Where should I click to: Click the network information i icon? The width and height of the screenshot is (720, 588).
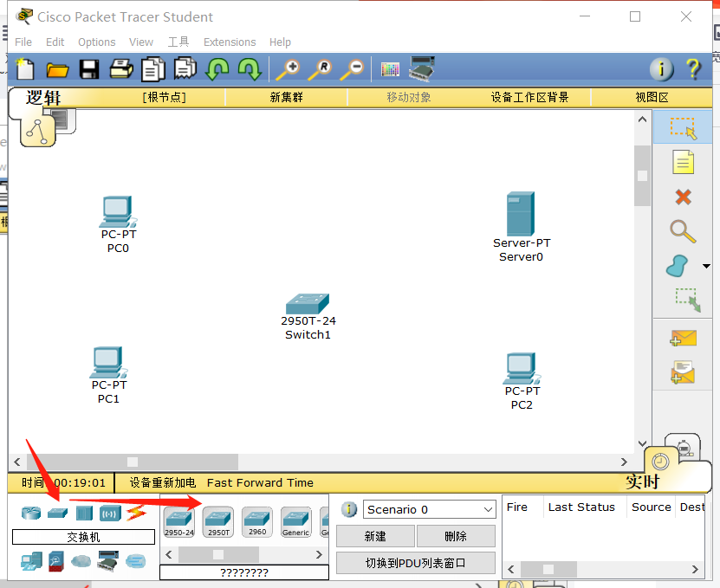[x=662, y=69]
